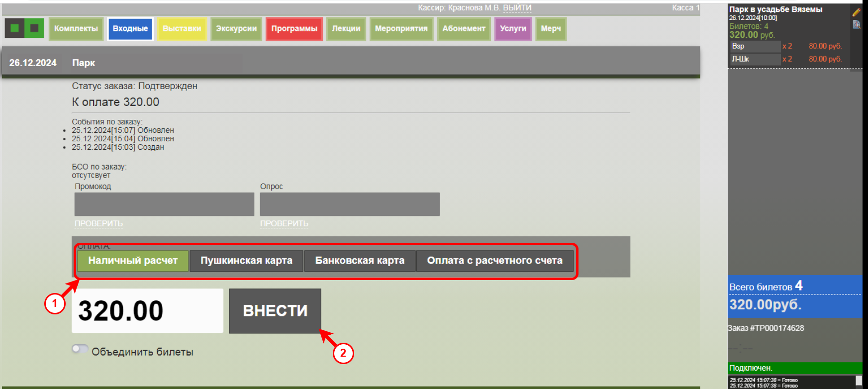Screen dimensions: 868x389
Task: Choose Банковская карта payment option
Action: click(x=360, y=261)
